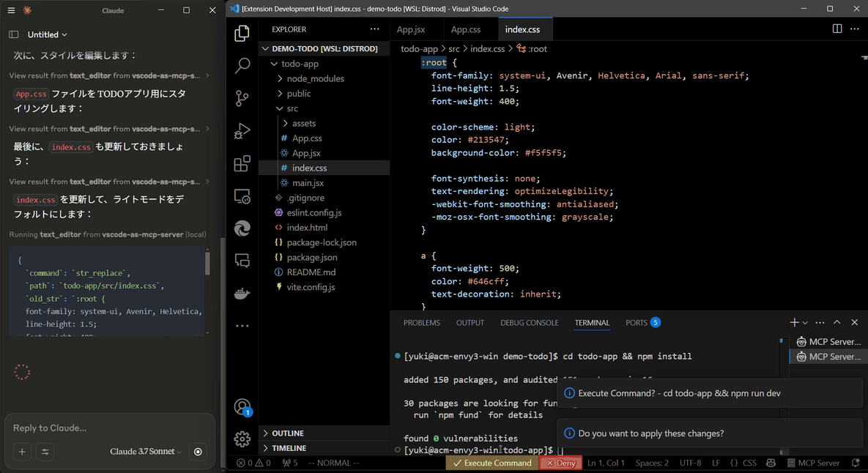Expand the node_modules folder
This screenshot has height=473, width=868.
pyautogui.click(x=315, y=78)
